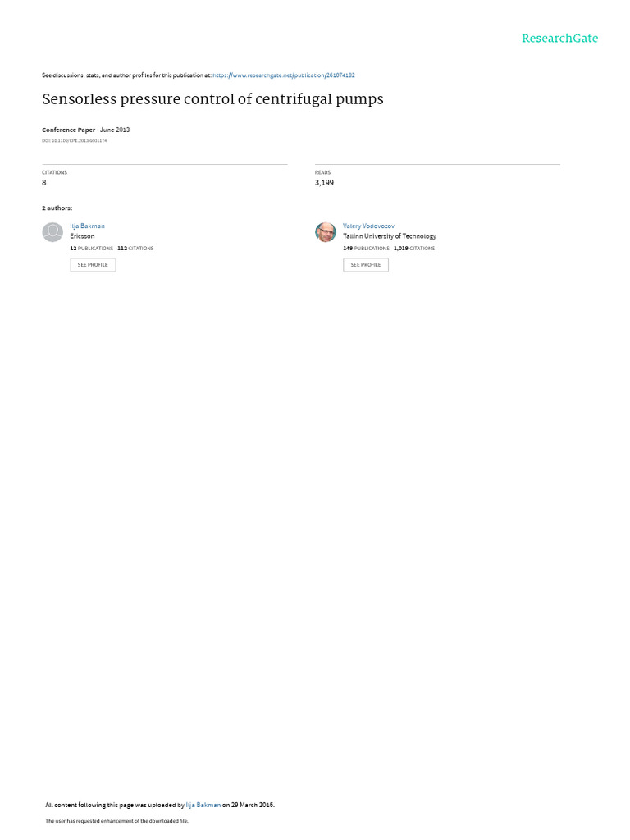Click the citations count of 8
Viewport: 630px width, 840px height.
44,183
